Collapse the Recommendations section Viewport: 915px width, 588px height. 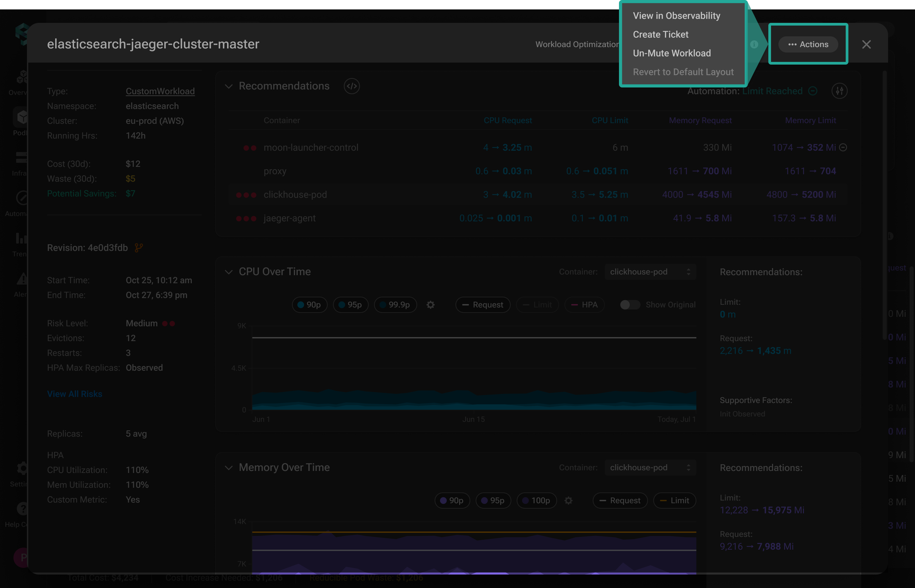(x=229, y=86)
